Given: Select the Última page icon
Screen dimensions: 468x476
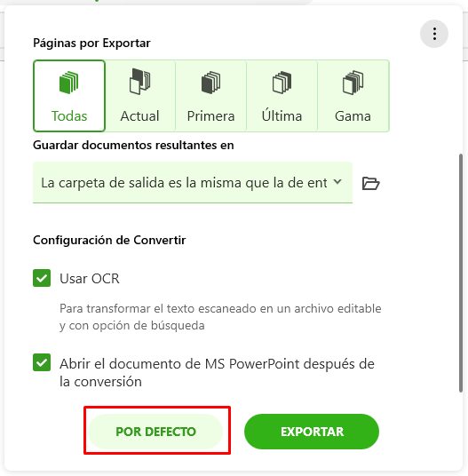Looking at the screenshot, I should click(282, 83).
